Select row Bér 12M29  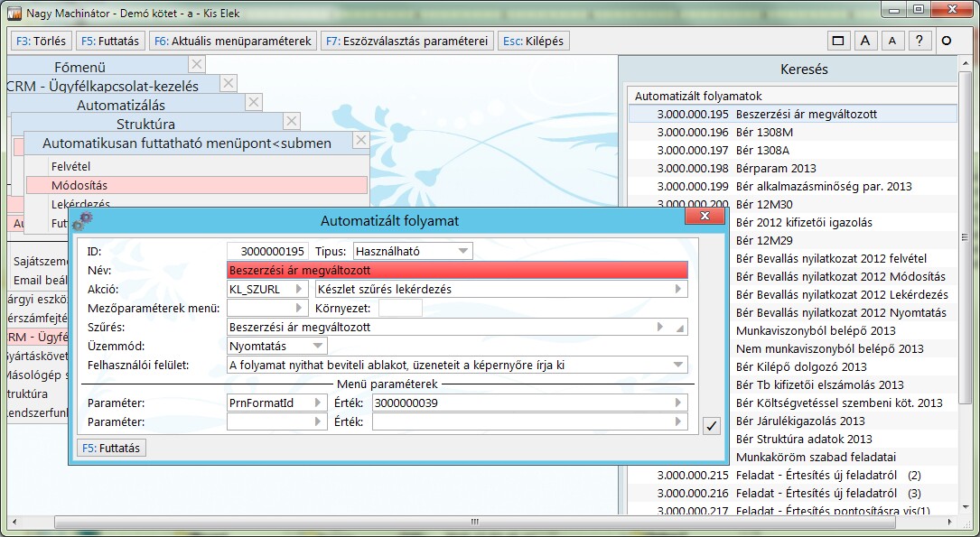pyautogui.click(x=843, y=240)
